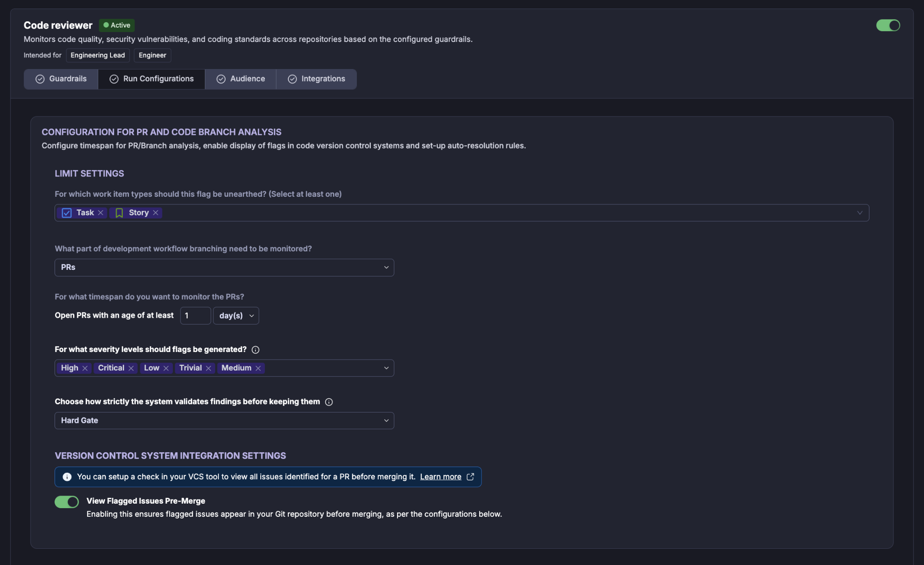Remove the Medium severity tag
This screenshot has height=565, width=924.
[x=258, y=368]
